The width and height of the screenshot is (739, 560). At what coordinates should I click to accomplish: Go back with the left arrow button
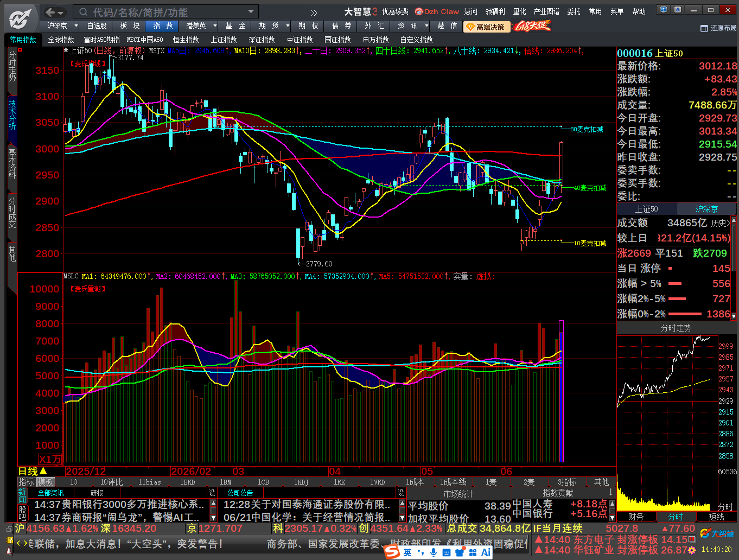click(50, 12)
